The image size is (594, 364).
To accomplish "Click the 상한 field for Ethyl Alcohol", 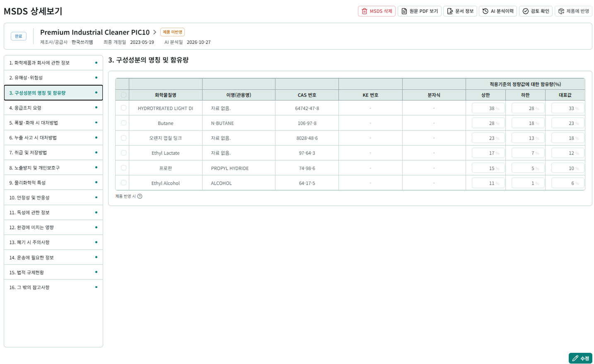I will 488,183.
